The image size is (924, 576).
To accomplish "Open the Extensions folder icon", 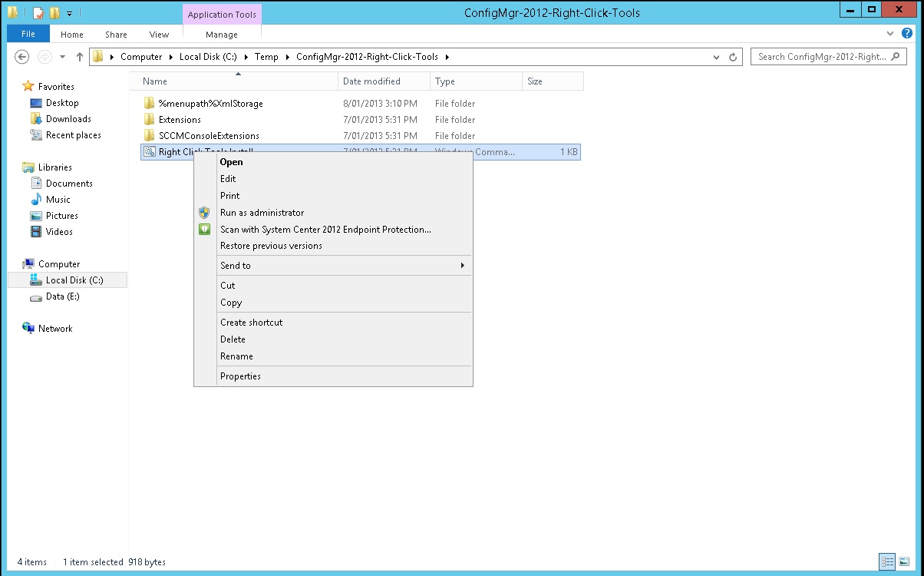I will (150, 120).
